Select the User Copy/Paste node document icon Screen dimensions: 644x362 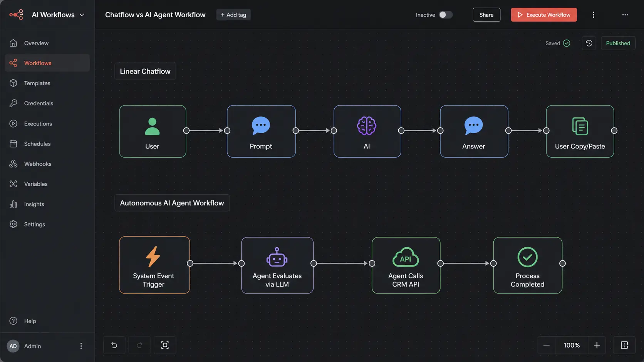[x=580, y=126]
